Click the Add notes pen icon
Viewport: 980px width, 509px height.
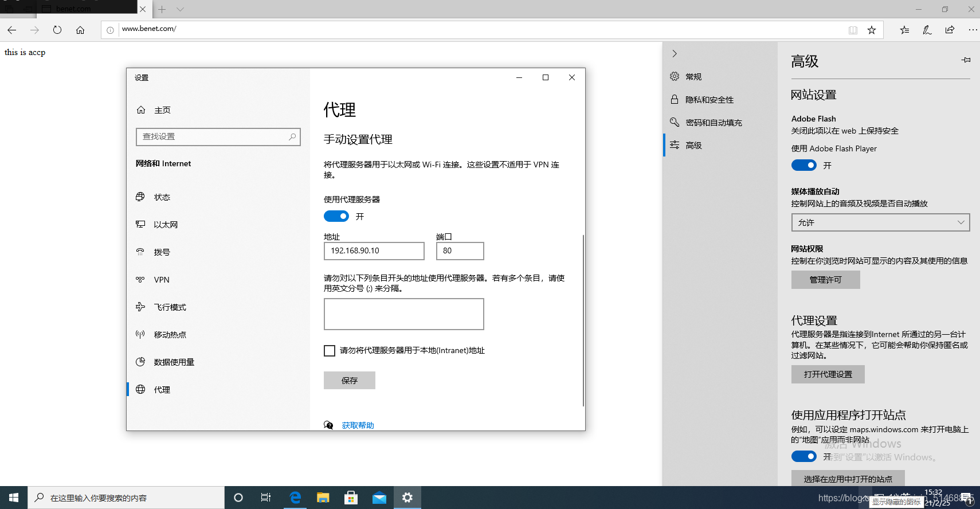(927, 30)
